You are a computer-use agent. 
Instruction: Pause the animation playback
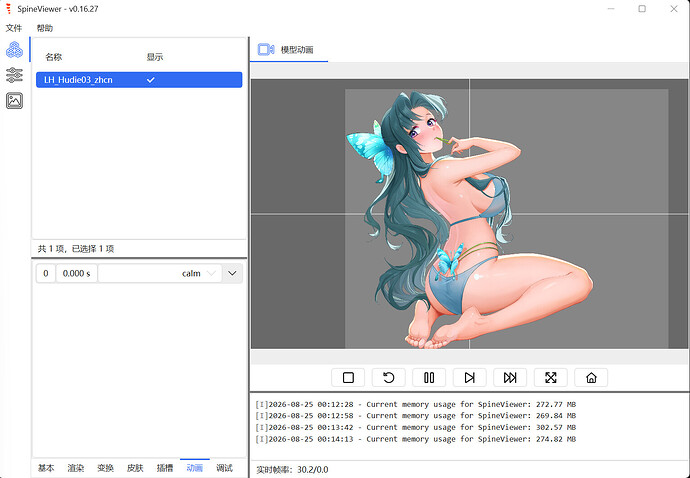point(429,378)
